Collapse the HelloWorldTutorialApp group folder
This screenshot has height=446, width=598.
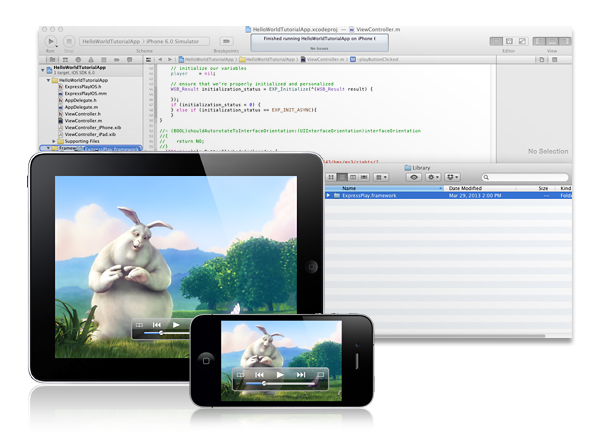click(48, 80)
